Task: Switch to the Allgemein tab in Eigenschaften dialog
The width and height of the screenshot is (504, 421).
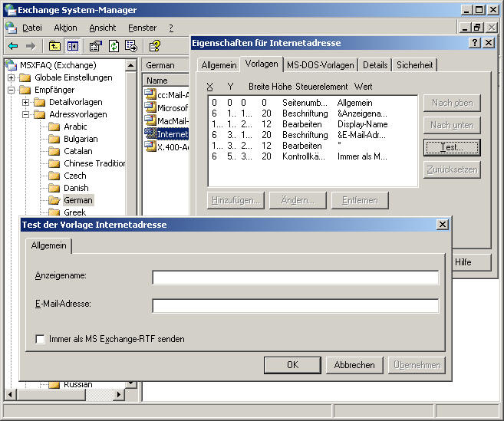Action: pos(219,65)
